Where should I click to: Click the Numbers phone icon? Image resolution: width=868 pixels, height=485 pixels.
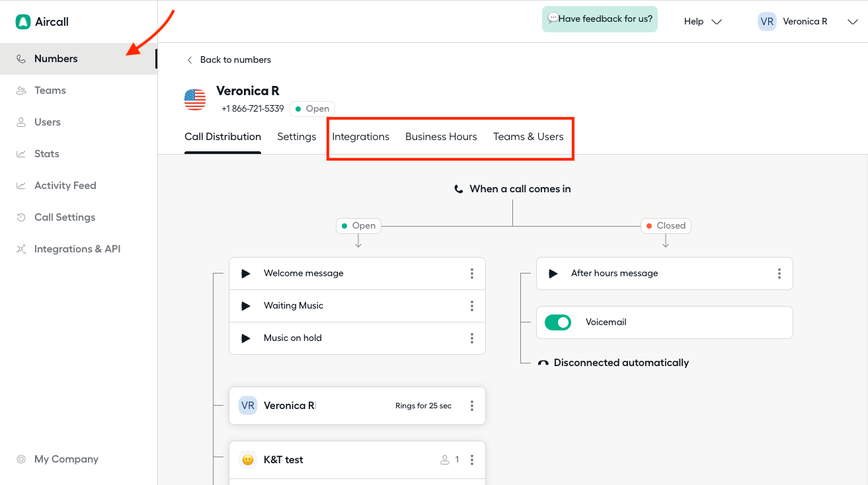click(x=21, y=59)
